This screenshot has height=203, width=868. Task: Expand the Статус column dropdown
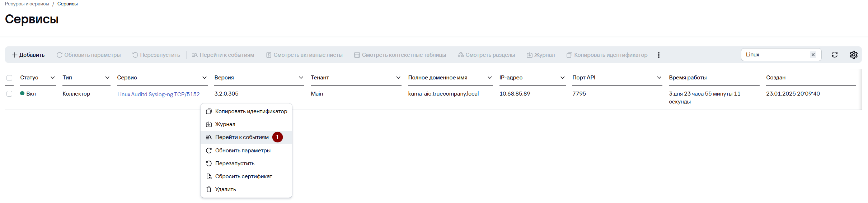click(53, 78)
